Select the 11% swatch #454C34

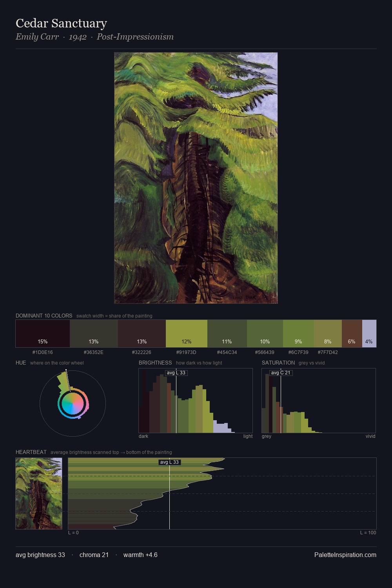click(x=227, y=334)
